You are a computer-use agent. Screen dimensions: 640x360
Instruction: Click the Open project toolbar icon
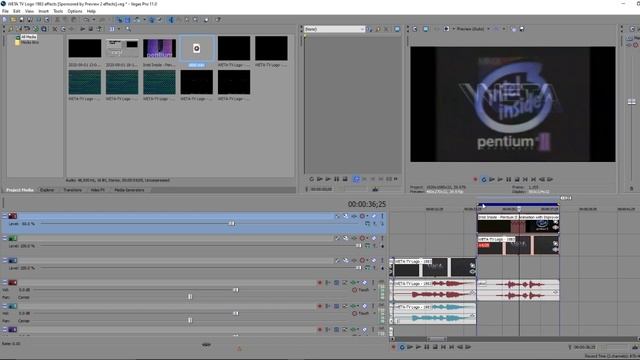pyautogui.click(x=13, y=20)
